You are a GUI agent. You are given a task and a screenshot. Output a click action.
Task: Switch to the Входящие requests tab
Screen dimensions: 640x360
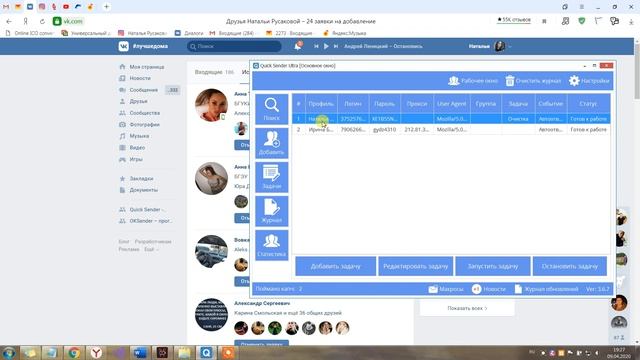tap(214, 72)
